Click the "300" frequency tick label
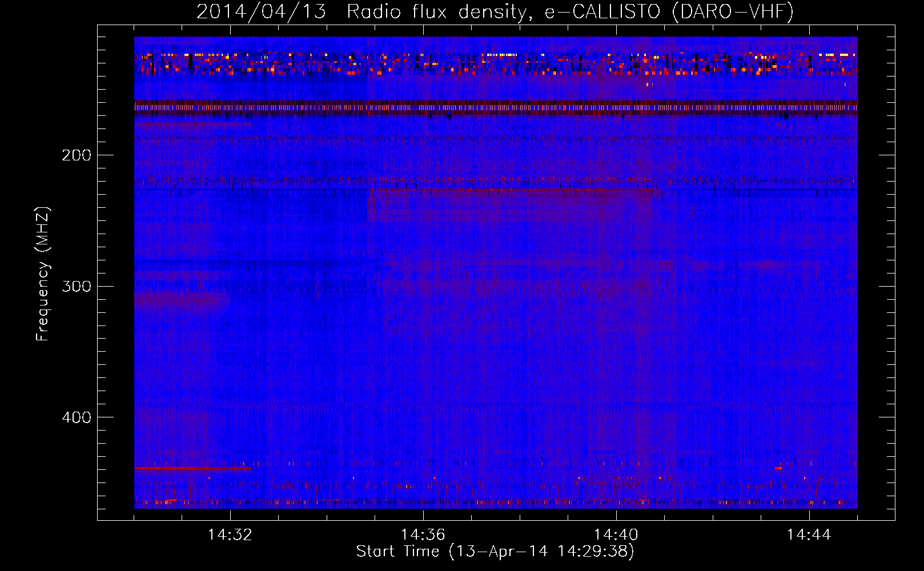 coord(77,286)
